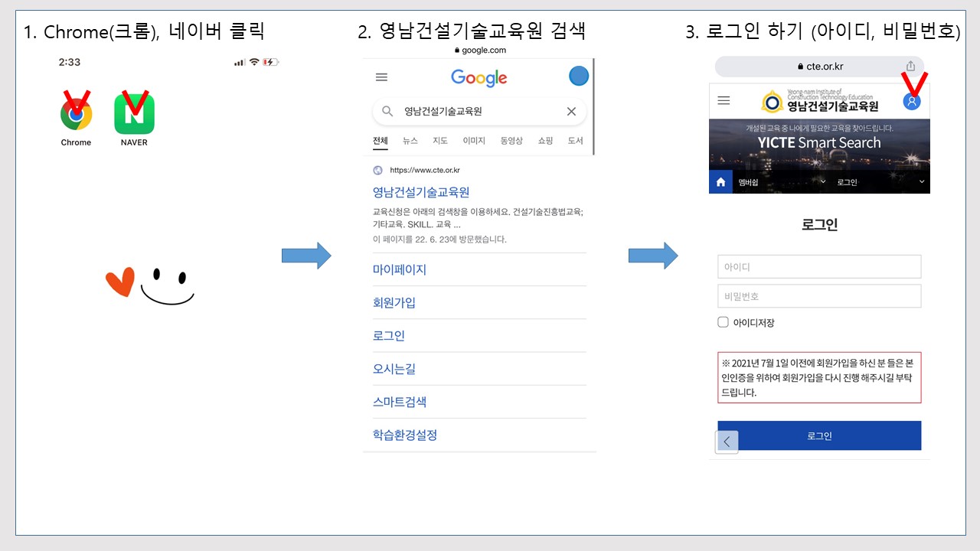Switch to the 뉴스 search tab
The image size is (980, 551).
410,141
